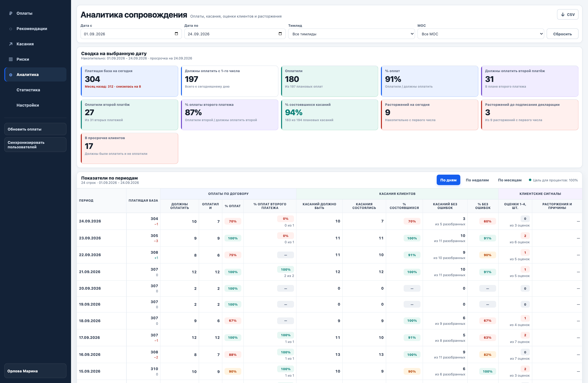Click Синхронизировать пользователей button

coord(35,145)
